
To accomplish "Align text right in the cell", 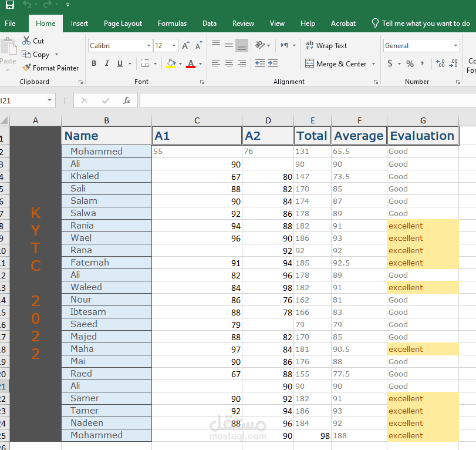I will [x=242, y=63].
